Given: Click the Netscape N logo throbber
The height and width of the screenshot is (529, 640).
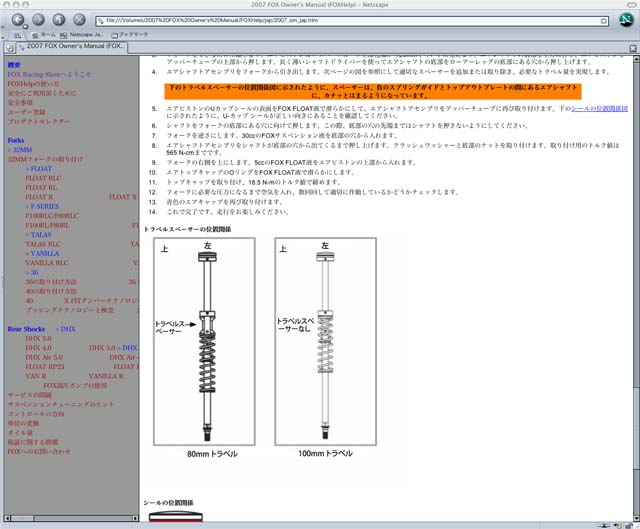Looking at the screenshot, I should point(626,20).
